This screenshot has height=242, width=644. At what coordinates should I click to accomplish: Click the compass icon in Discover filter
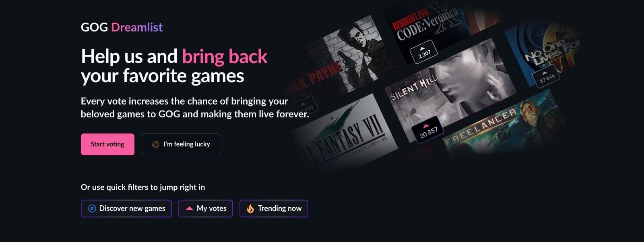click(92, 209)
